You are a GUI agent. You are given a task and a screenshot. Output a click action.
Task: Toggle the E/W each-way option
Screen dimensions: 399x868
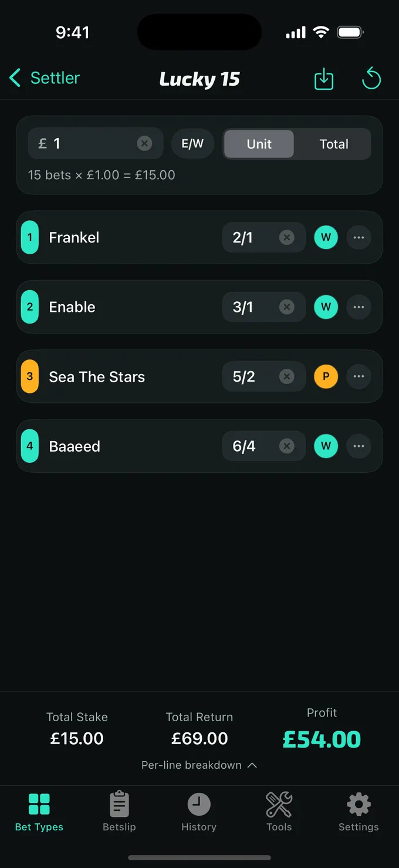[192, 144]
